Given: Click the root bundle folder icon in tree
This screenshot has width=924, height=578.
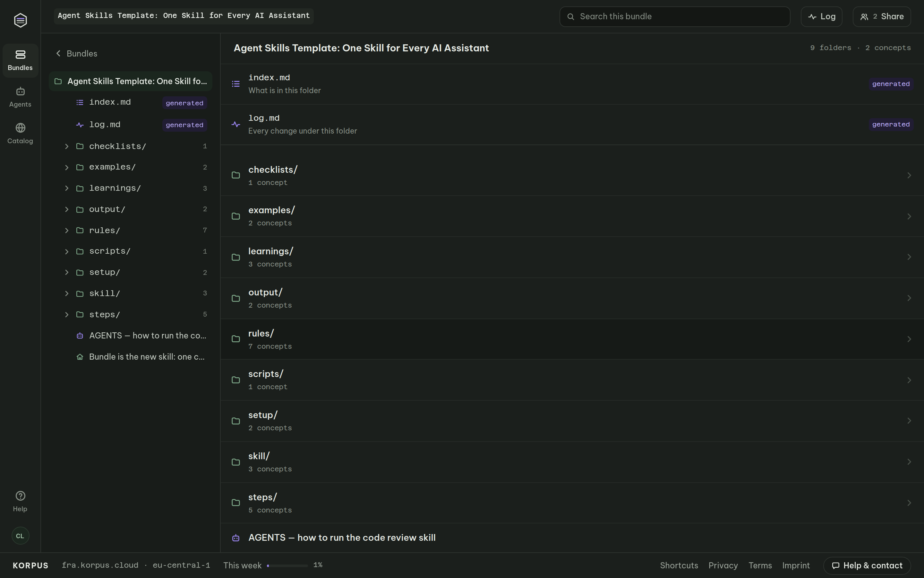Looking at the screenshot, I should point(58,81).
